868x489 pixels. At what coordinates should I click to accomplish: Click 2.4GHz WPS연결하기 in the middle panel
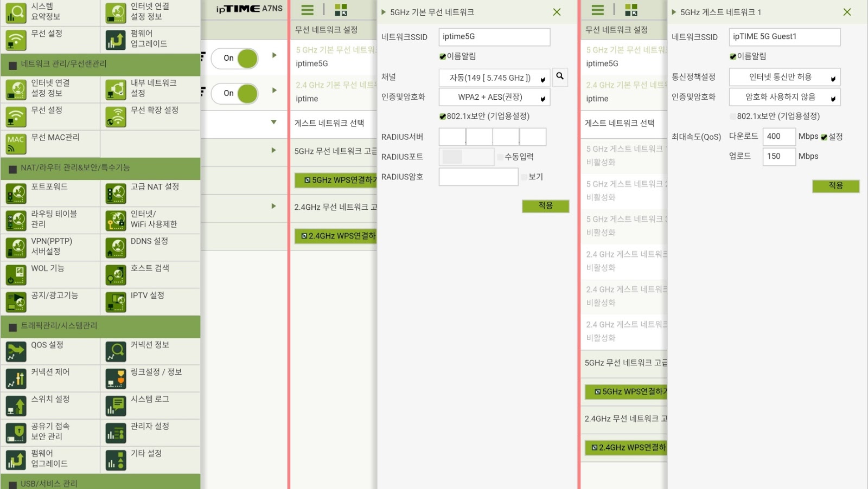pos(336,236)
